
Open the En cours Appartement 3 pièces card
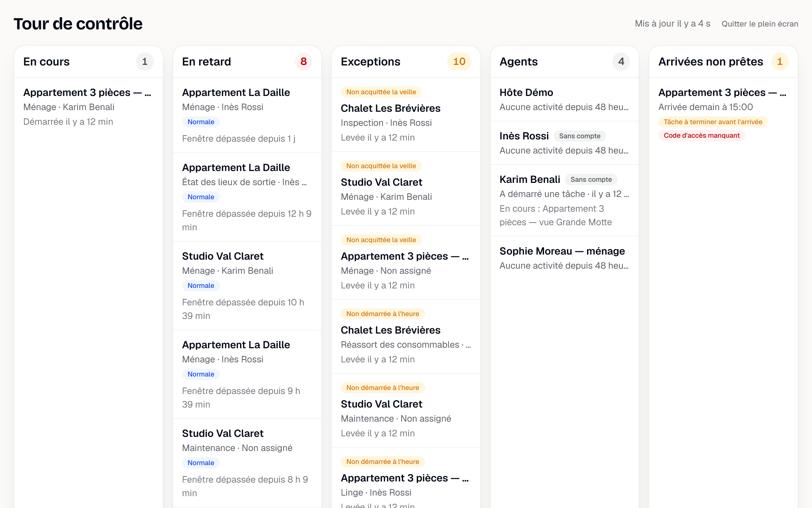click(89, 107)
